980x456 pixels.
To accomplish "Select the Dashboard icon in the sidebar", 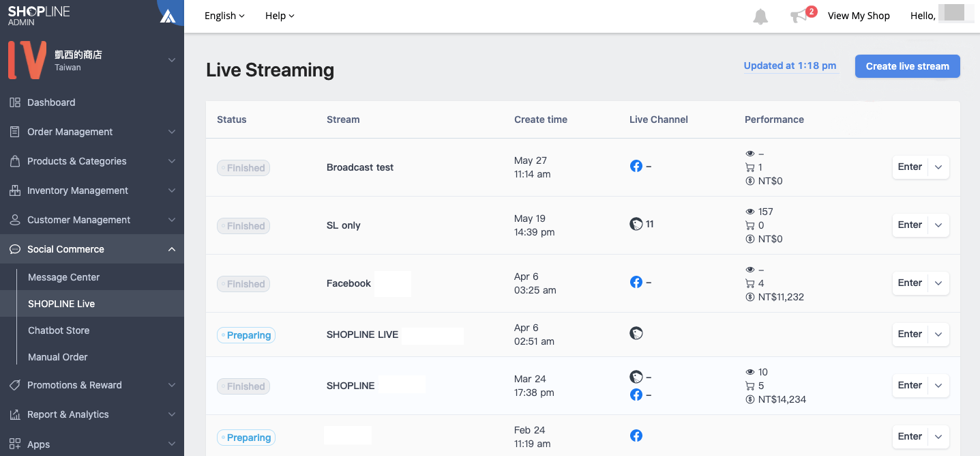I will (x=14, y=102).
